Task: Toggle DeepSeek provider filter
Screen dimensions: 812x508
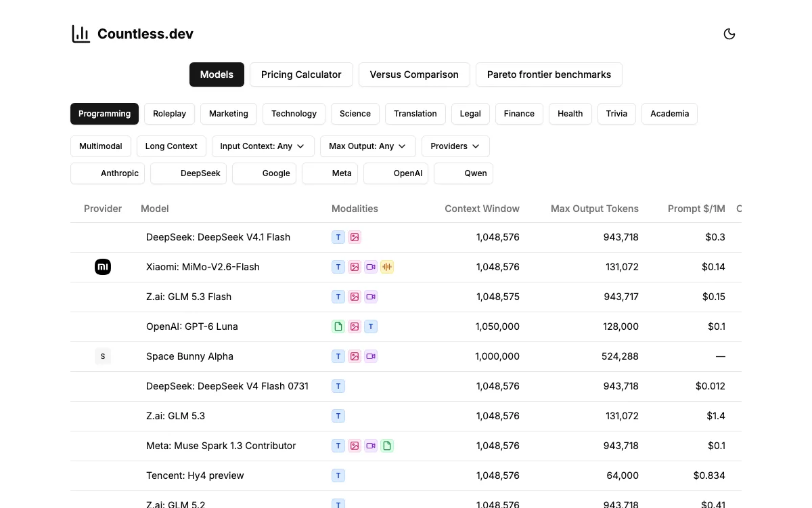Action: [188, 173]
